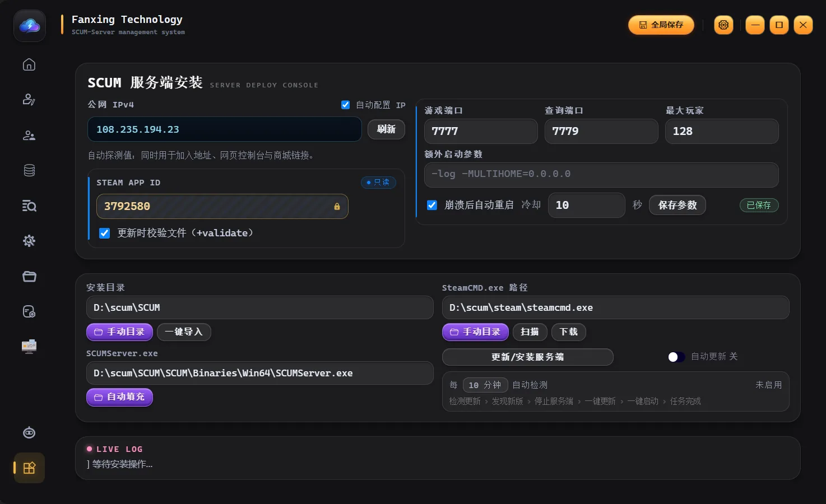Open the robot sidebar icon
This screenshot has width=826, height=504.
(29, 433)
